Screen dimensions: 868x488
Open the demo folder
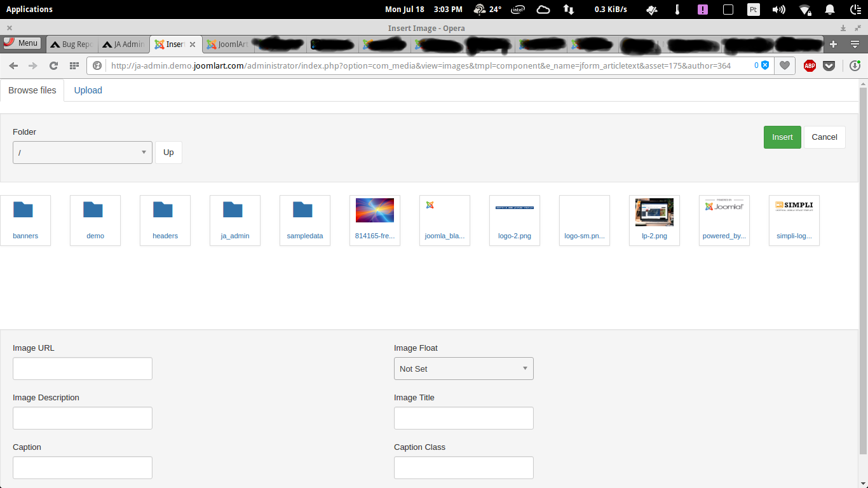(95, 220)
